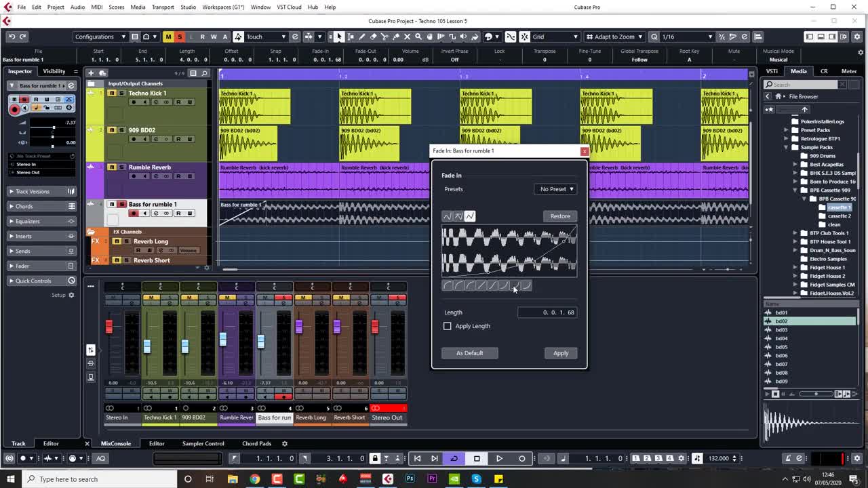
Task: Click the Stereo Out channel fader
Action: [x=375, y=327]
